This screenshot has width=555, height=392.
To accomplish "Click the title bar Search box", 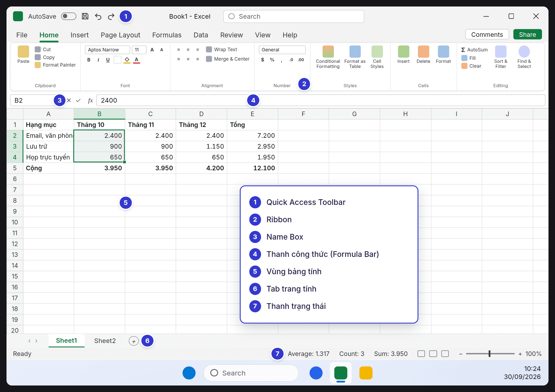I will [293, 17].
